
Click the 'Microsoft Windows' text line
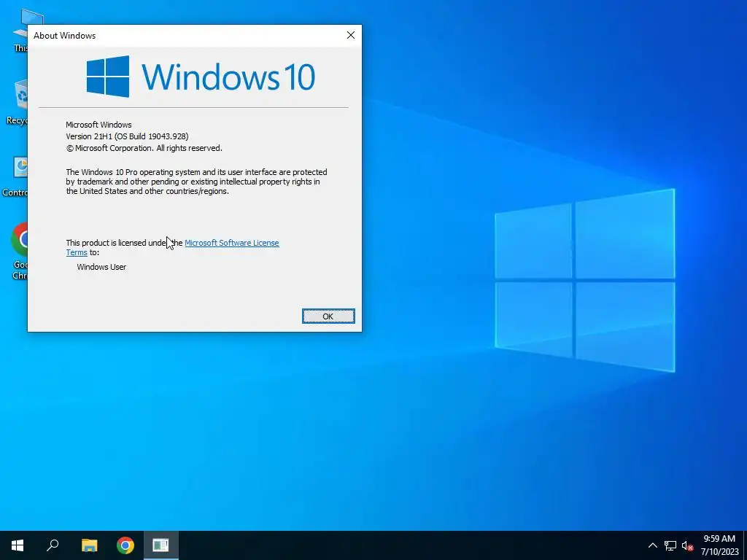click(98, 125)
